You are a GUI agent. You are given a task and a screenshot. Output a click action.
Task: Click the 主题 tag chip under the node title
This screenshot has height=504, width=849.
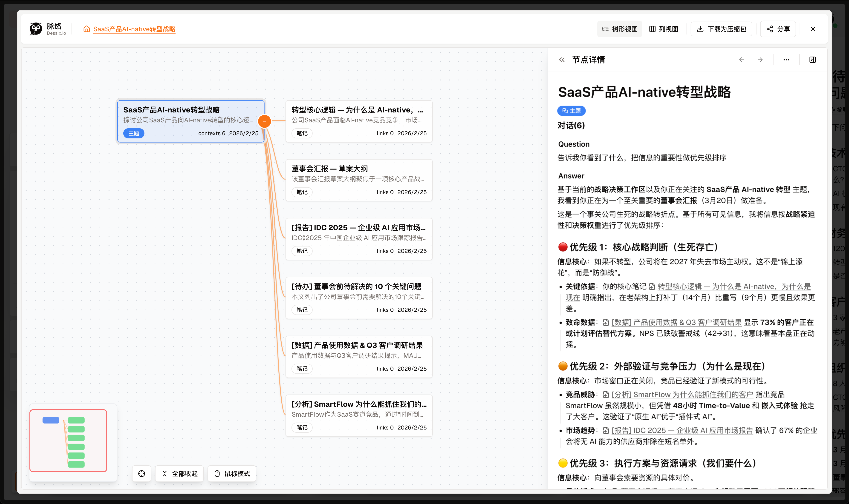click(571, 111)
